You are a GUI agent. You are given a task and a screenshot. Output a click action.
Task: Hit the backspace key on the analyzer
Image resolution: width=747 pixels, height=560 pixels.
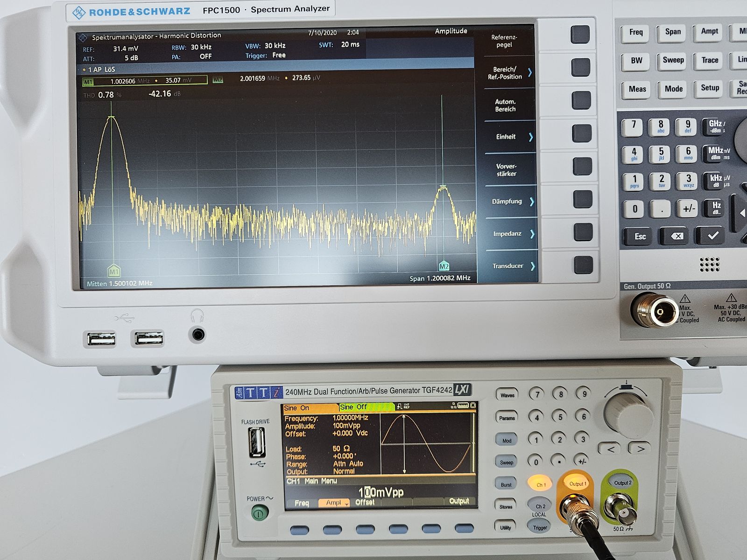[x=676, y=236]
